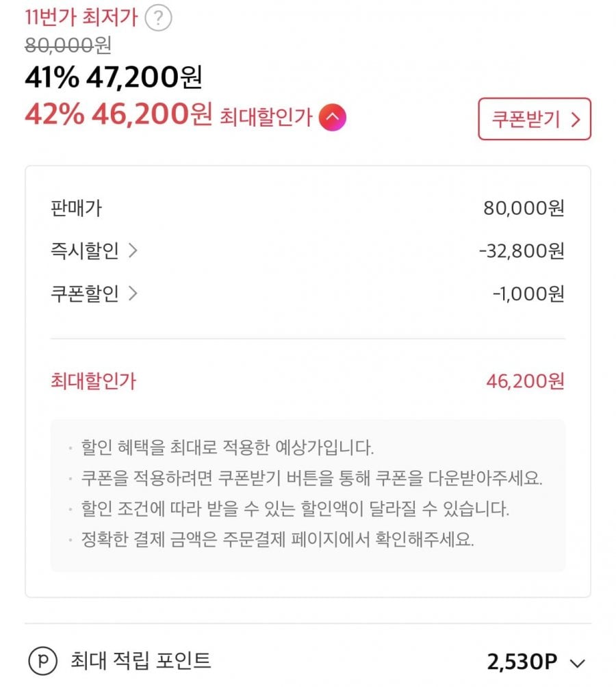Viewport: 616px width, 687px height.
Task: Click the arrow icon beside 쿠폰할인
Action: click(133, 294)
